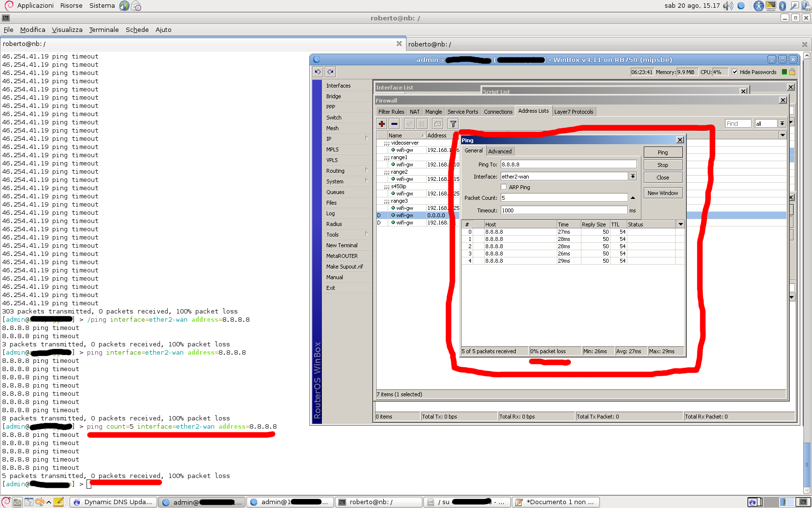
Task: Click the battery power icon in top panel
Action: [806, 6]
